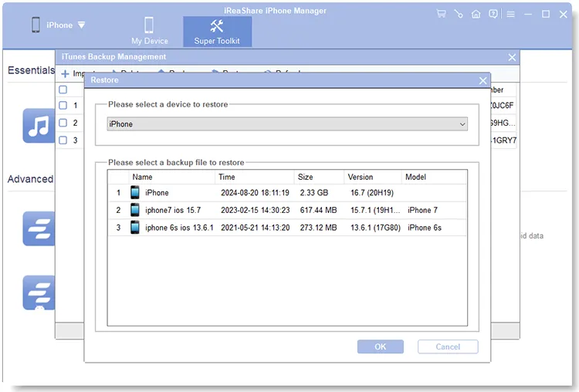Screen dimensions: 579x392
Task: Open the home icon in title bar
Action: (476, 14)
